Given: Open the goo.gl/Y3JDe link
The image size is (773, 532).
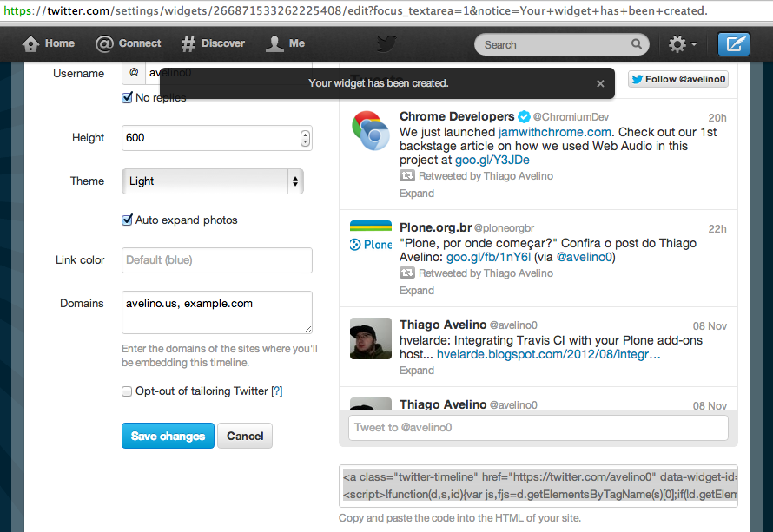Looking at the screenshot, I should tap(492, 160).
